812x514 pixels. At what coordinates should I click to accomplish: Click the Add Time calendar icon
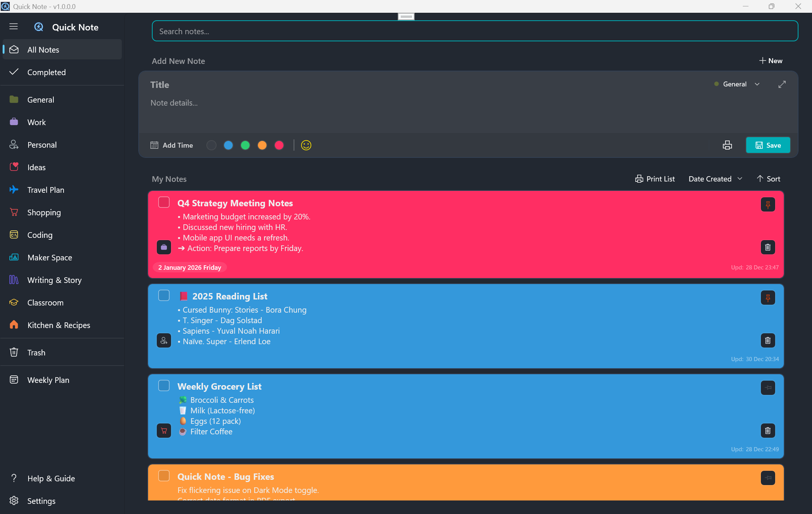point(154,145)
